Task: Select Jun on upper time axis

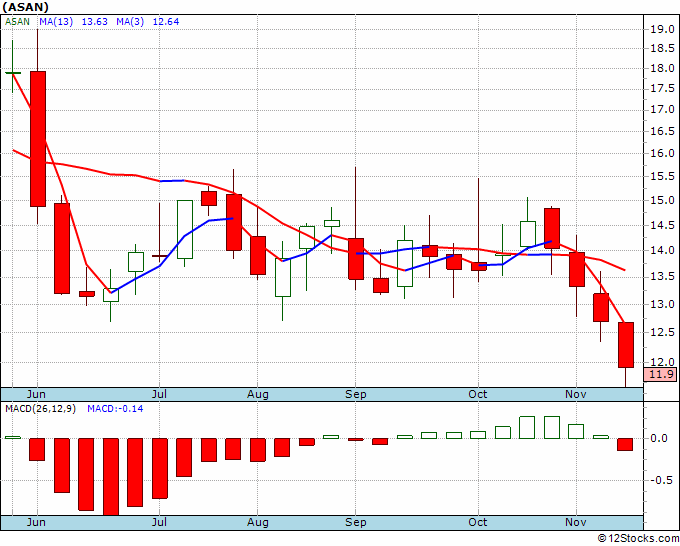Action: [x=36, y=394]
